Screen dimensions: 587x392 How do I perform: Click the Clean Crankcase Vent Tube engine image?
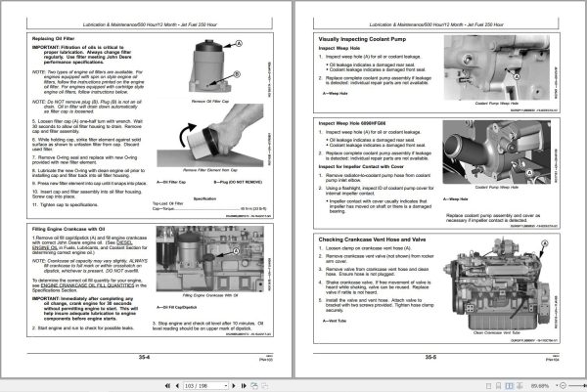pos(496,283)
